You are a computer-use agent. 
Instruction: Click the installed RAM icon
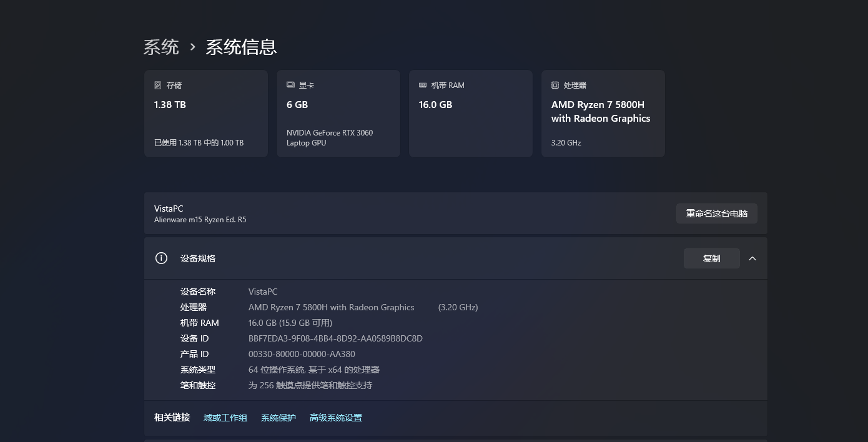pyautogui.click(x=423, y=85)
